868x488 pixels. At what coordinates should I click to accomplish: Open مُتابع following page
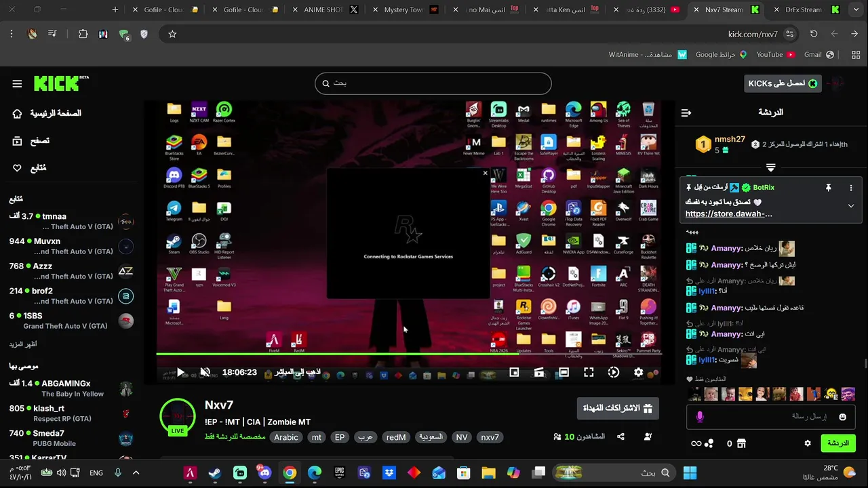(x=29, y=168)
